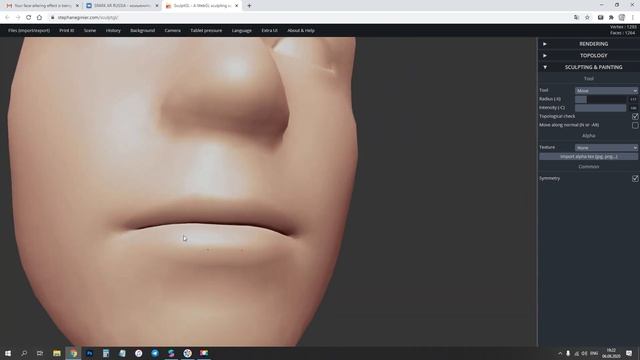
Task: Open Task View on taskbar
Action: (40, 353)
